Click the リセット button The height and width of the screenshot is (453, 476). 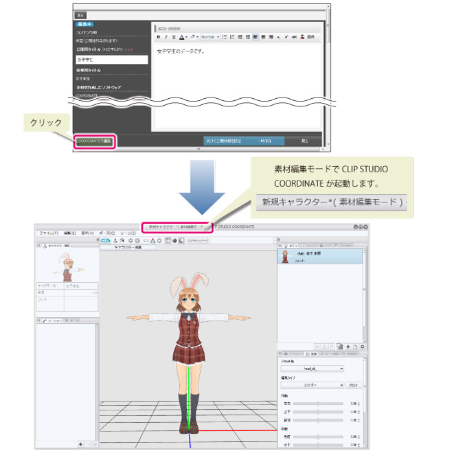click(353, 385)
